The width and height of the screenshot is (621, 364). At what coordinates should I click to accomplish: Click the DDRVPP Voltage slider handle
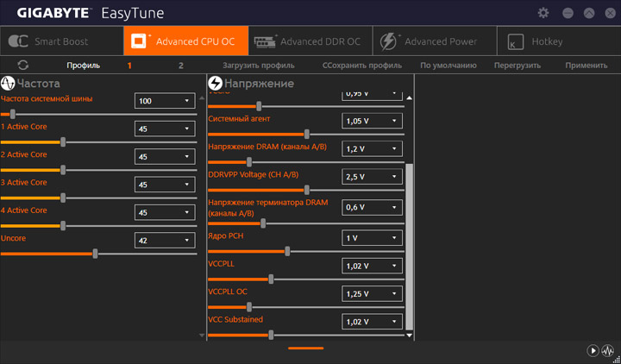306,190
